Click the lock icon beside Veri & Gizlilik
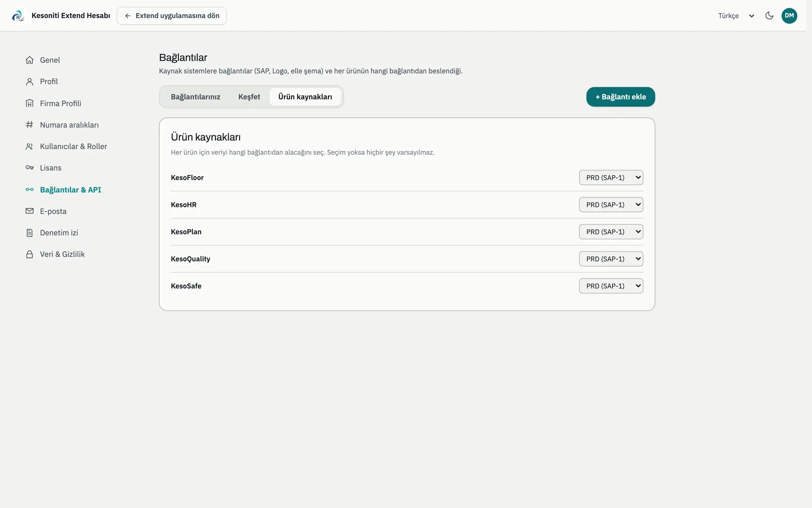 (x=30, y=254)
